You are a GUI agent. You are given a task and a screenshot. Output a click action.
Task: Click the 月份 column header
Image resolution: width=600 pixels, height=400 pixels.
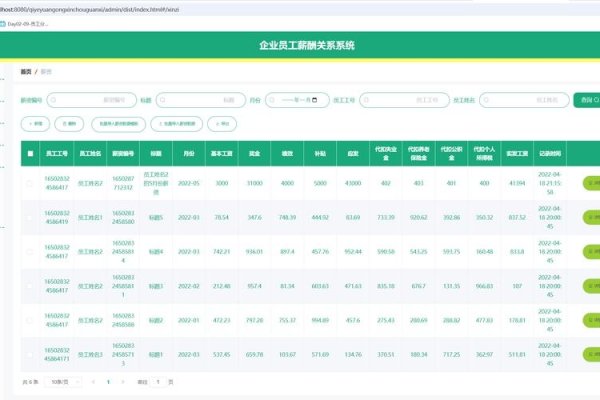coord(189,153)
